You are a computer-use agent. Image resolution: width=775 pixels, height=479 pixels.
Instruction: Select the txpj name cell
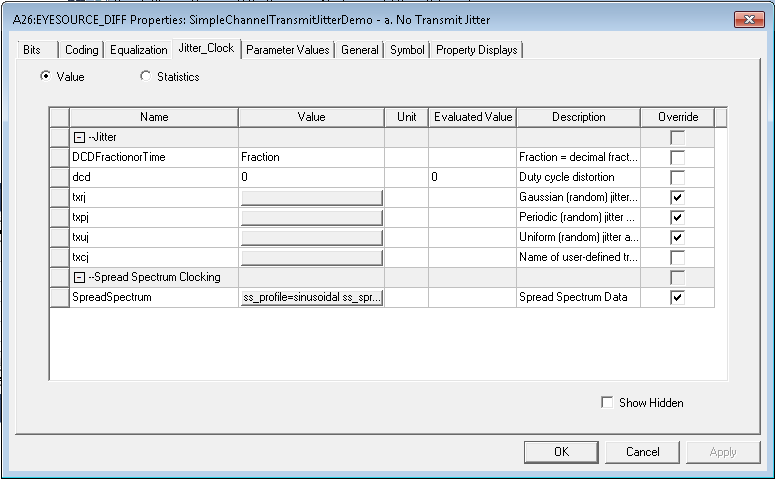pos(154,217)
